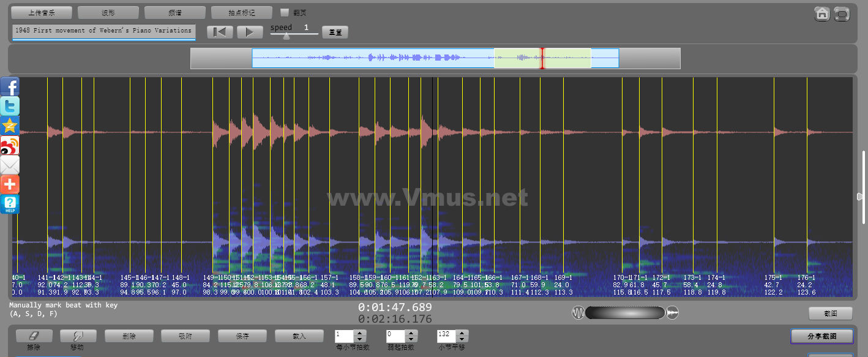
Task: Select the eraser (擦除) tool
Action: pos(34,336)
